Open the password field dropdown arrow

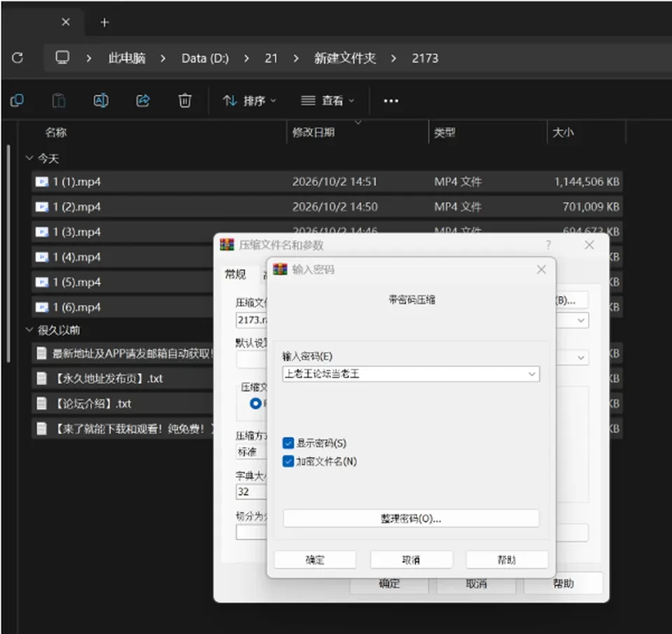[532, 374]
